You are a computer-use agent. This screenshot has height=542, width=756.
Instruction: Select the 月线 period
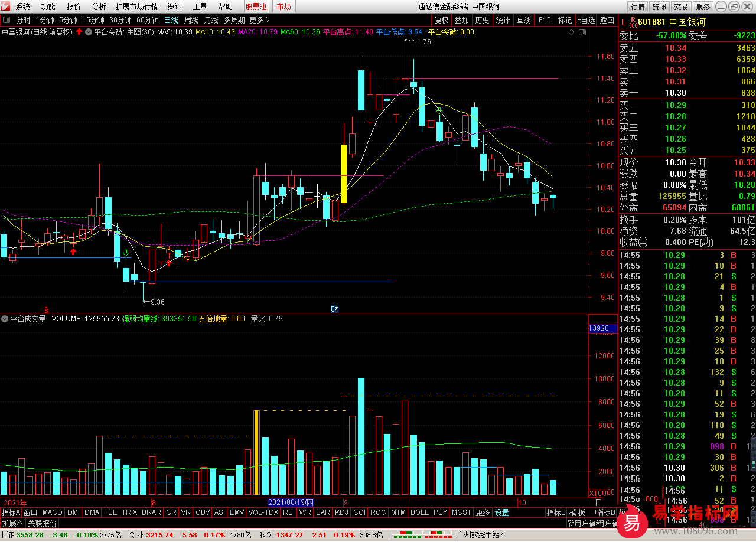pyautogui.click(x=211, y=20)
